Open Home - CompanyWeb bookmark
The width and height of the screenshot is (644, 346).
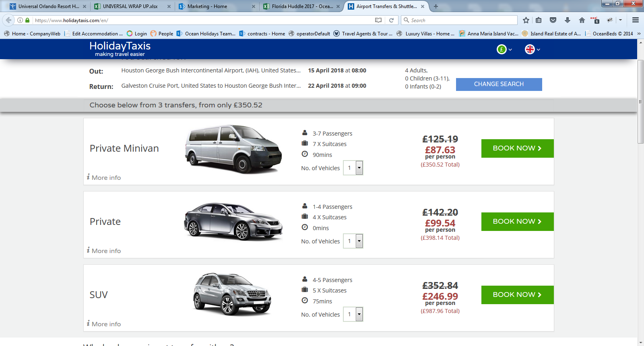pos(32,34)
